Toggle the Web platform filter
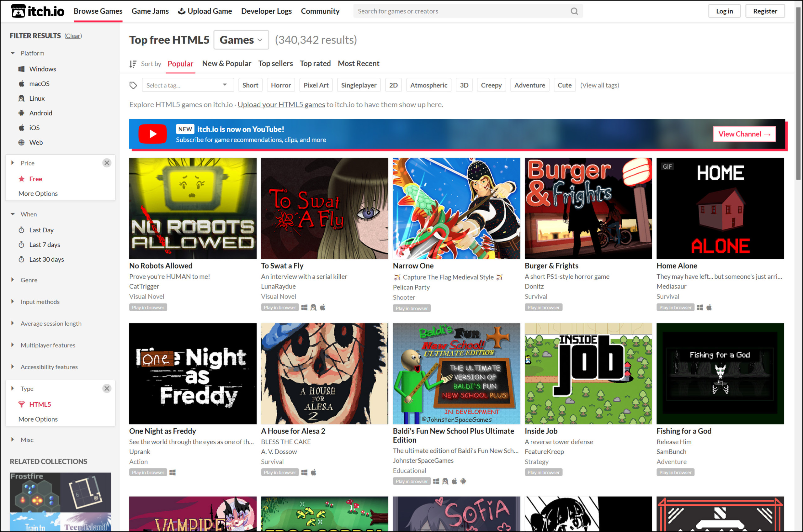 [36, 142]
